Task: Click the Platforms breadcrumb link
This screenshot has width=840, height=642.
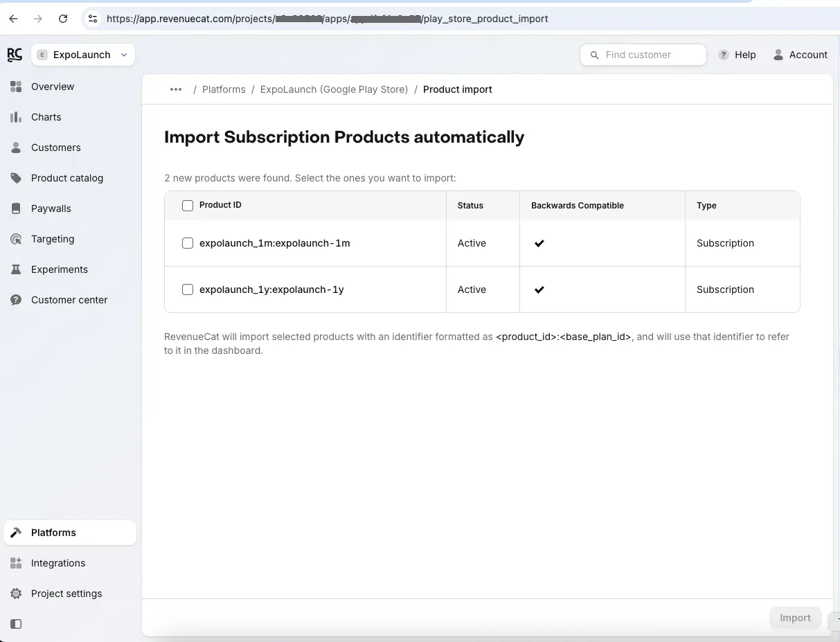Action: 224,89
